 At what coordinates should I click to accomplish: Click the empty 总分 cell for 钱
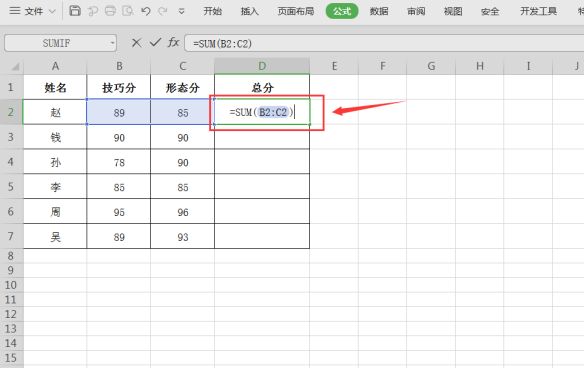pyautogui.click(x=262, y=137)
